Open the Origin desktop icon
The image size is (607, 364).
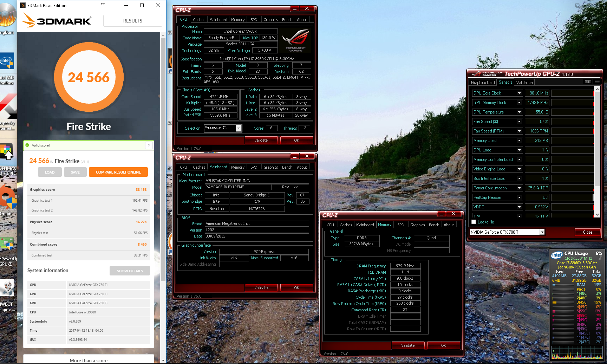[7, 200]
